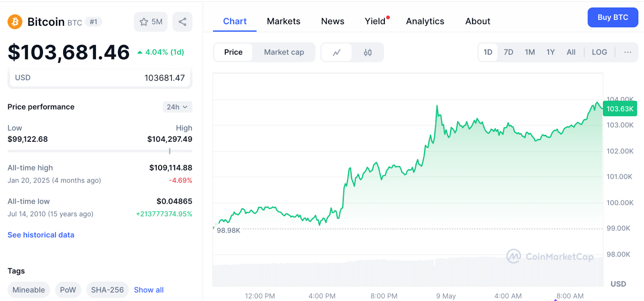
Task: Select the PoW tag
Action: coord(68,290)
